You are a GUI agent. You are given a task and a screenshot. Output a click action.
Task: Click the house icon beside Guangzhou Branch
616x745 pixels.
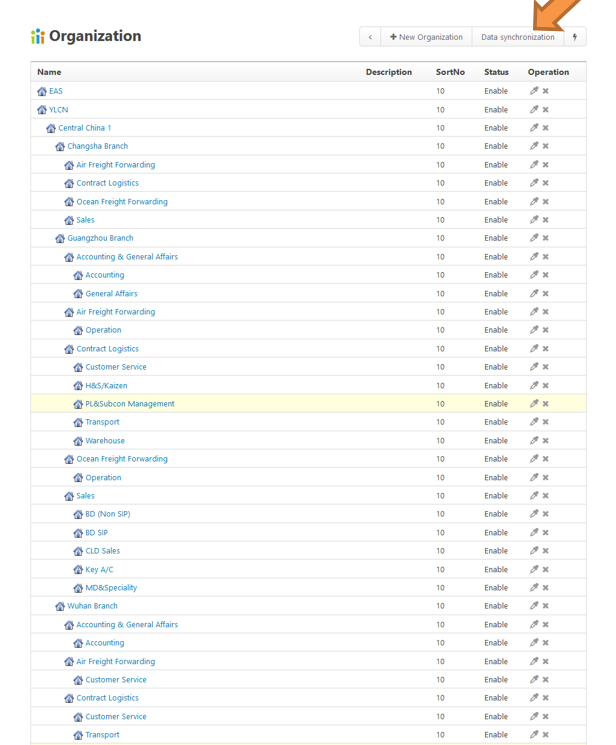point(60,238)
